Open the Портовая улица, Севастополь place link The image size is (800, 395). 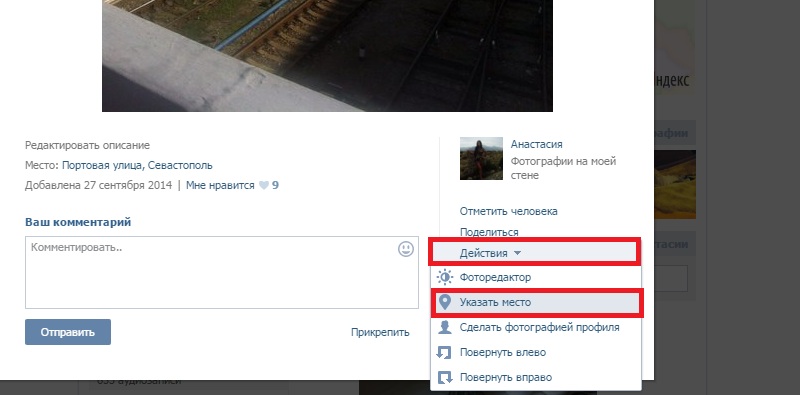137,165
